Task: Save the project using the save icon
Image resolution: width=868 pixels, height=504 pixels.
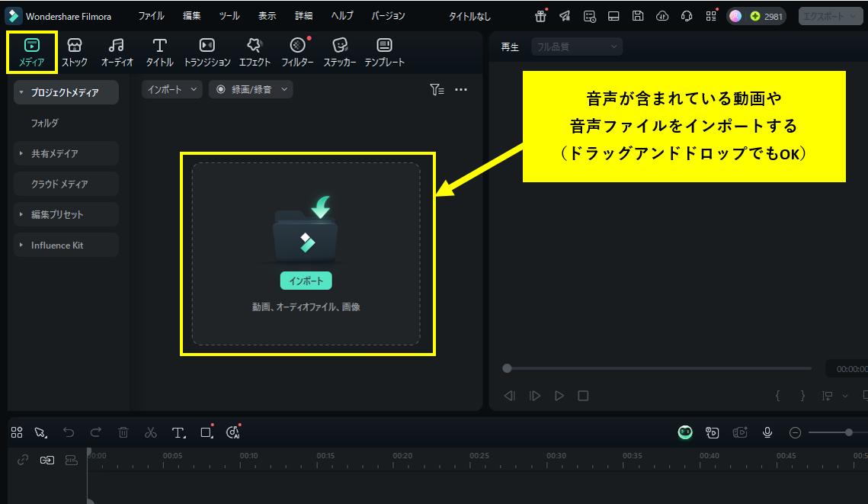Action: tap(638, 15)
